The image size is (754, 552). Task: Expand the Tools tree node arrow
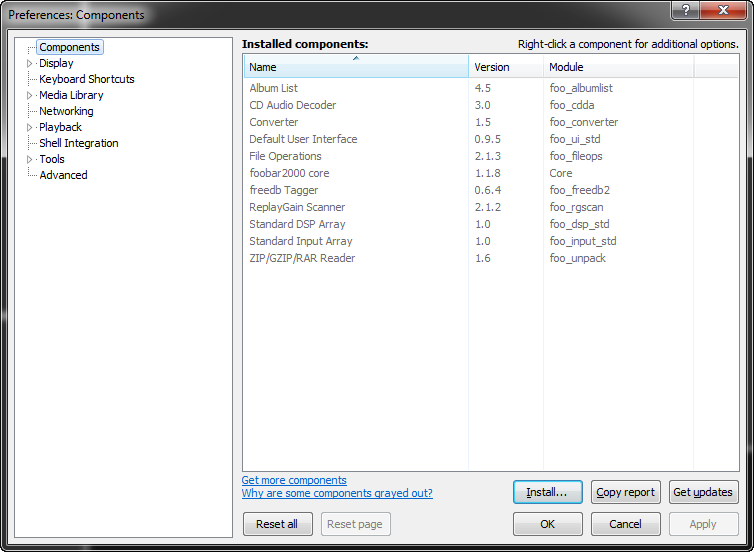coord(29,159)
